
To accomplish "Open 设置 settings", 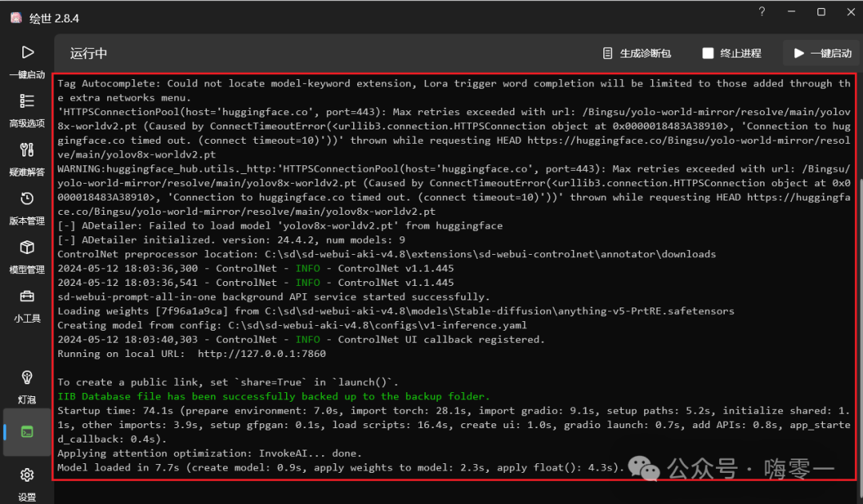I will click(27, 484).
